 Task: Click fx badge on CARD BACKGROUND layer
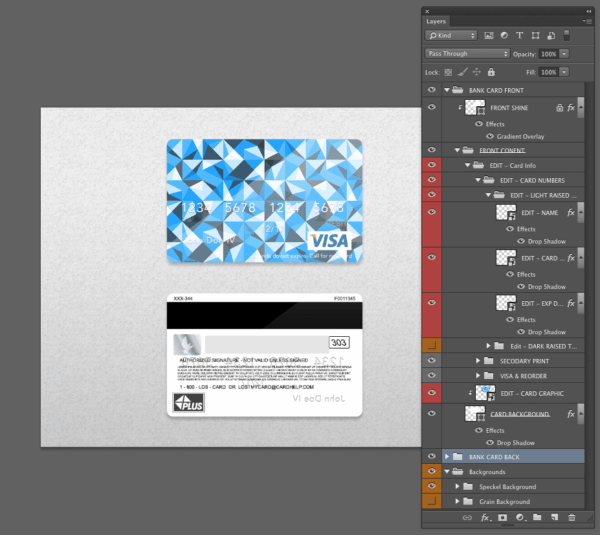click(571, 414)
